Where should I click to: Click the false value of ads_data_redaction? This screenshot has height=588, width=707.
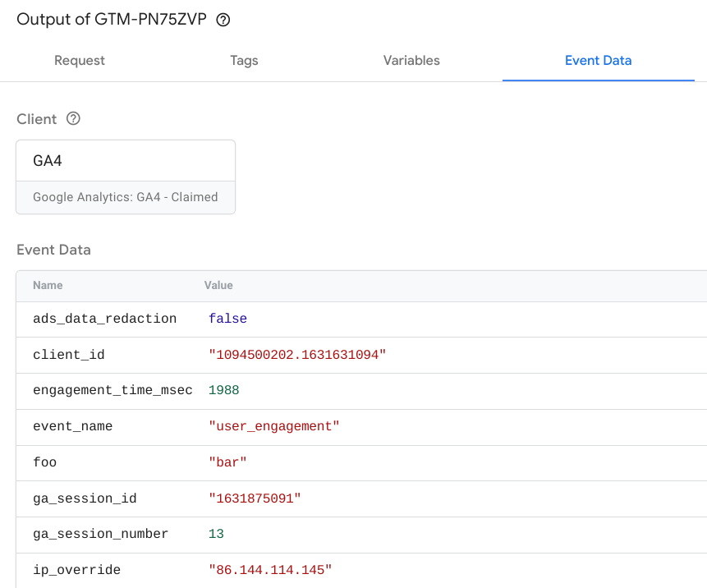click(x=227, y=319)
